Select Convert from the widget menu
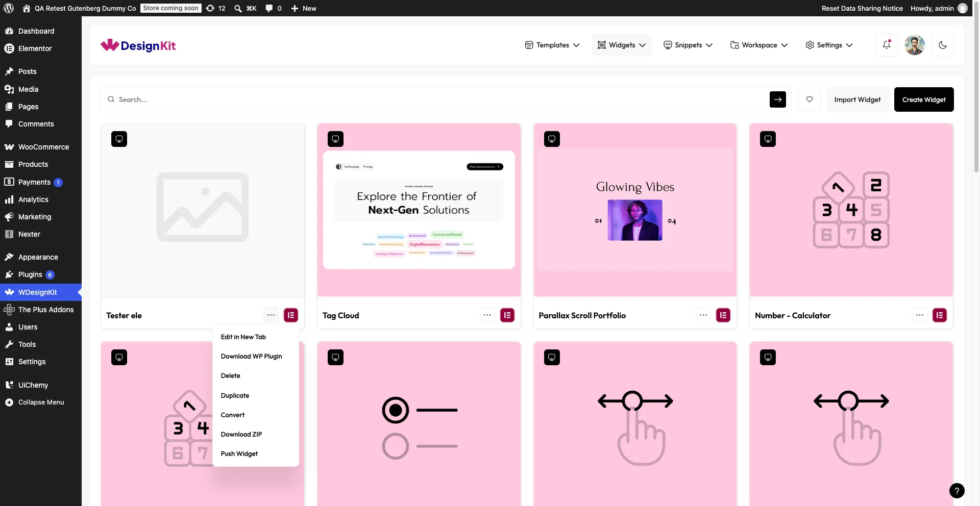This screenshot has width=980, height=506. point(233,415)
